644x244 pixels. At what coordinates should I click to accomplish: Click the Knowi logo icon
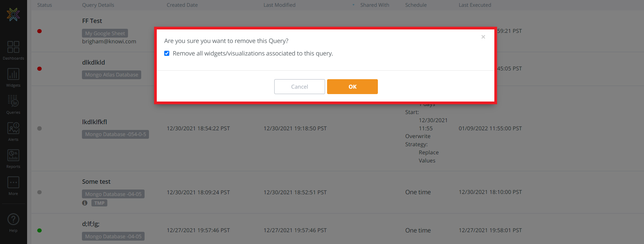[13, 15]
